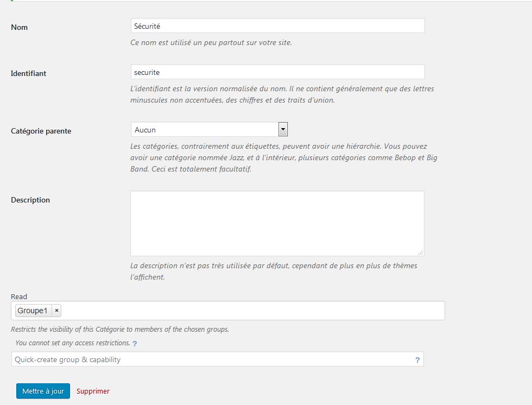Click inside the Description text area
The height and width of the screenshot is (405, 532).
277,223
